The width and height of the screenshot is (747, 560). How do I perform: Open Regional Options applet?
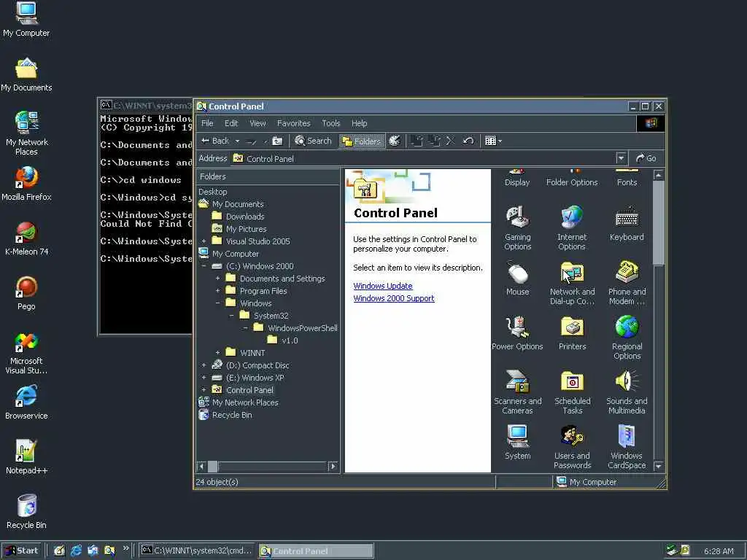pos(627,338)
